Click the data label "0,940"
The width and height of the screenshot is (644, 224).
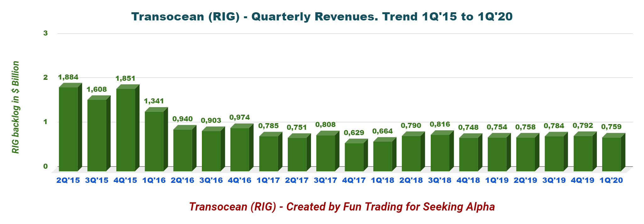click(183, 119)
